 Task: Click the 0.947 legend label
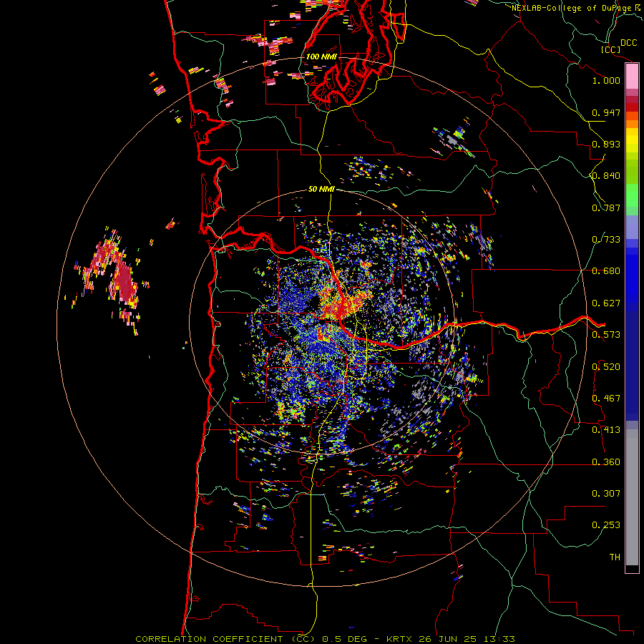pyautogui.click(x=606, y=112)
